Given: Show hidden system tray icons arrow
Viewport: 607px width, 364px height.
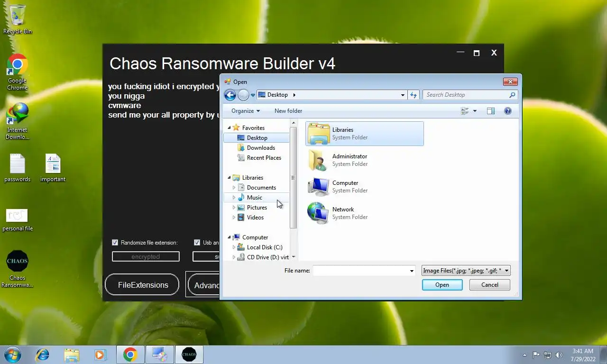Looking at the screenshot, I should (x=524, y=355).
